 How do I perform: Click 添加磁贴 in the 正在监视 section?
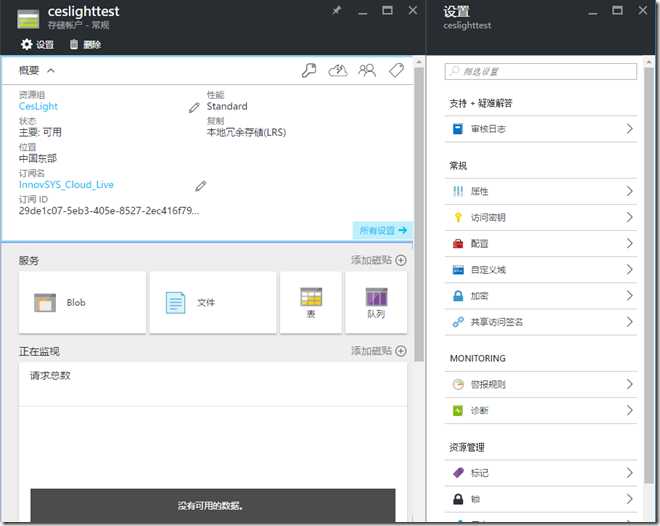[x=379, y=351]
